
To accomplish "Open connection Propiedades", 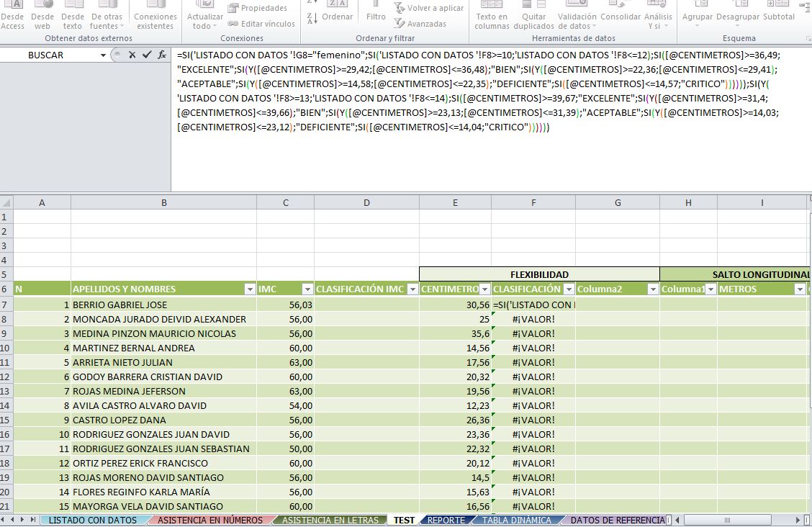I will pyautogui.click(x=258, y=8).
